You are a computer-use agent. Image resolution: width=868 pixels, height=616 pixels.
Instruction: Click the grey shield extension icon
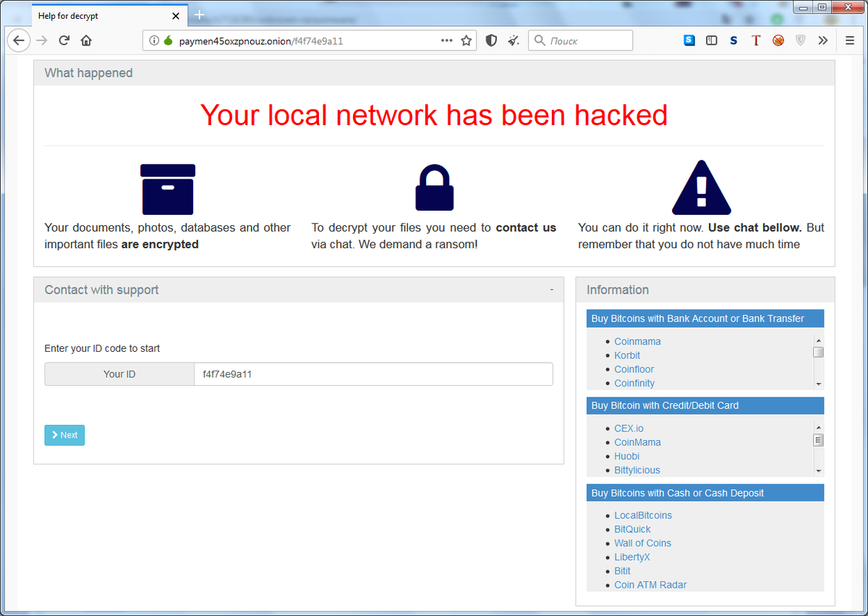pyautogui.click(x=801, y=41)
